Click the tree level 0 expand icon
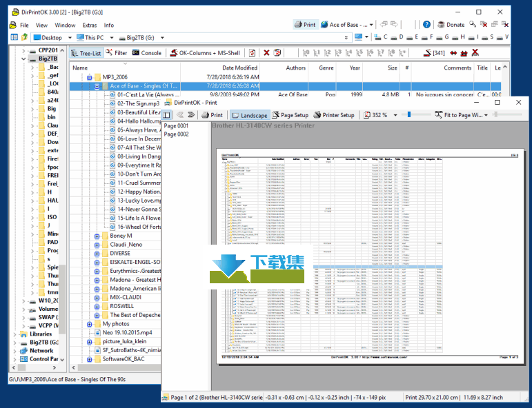Image resolution: width=532 pixels, height=408 pixels. click(x=306, y=53)
